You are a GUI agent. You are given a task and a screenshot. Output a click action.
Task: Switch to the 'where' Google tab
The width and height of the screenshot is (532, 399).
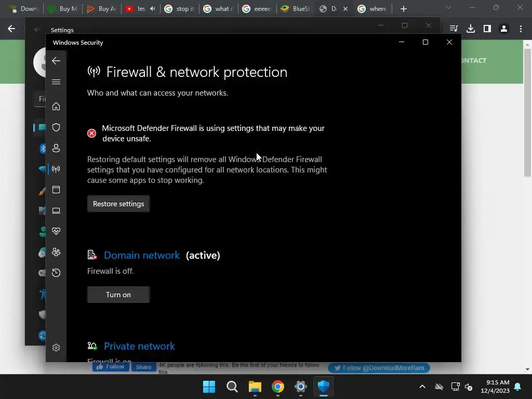[373, 9]
